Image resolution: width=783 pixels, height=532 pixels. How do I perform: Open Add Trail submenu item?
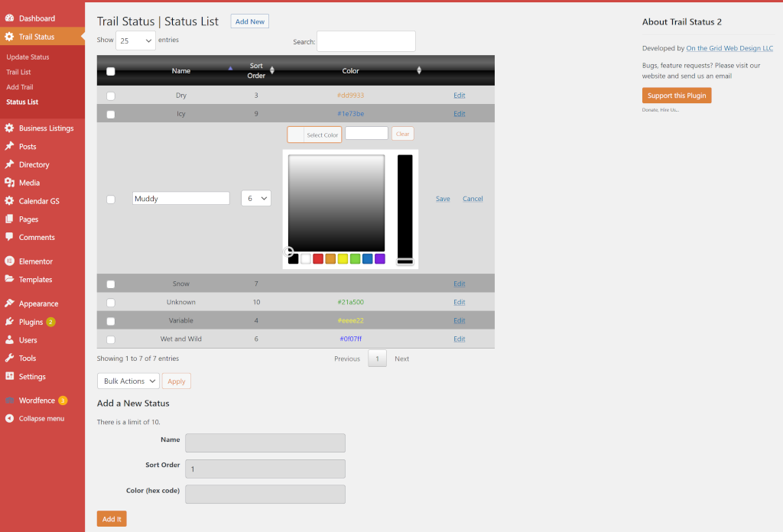pyautogui.click(x=19, y=87)
